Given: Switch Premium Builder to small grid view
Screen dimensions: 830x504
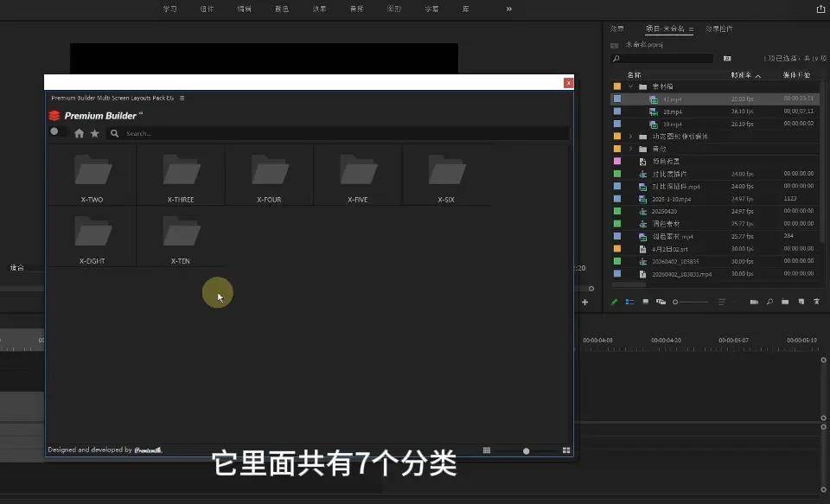Looking at the screenshot, I should coord(487,450).
